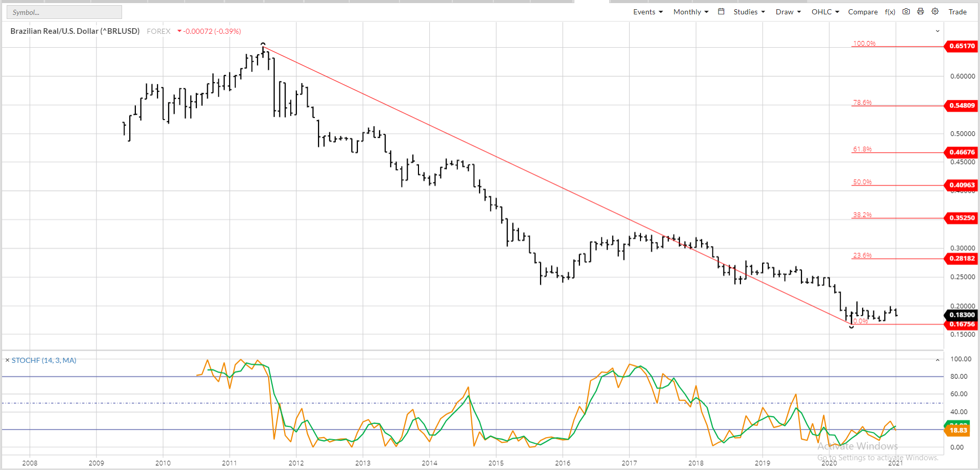980x470 pixels.
Task: Open chart settings gear icon
Action: [935, 12]
